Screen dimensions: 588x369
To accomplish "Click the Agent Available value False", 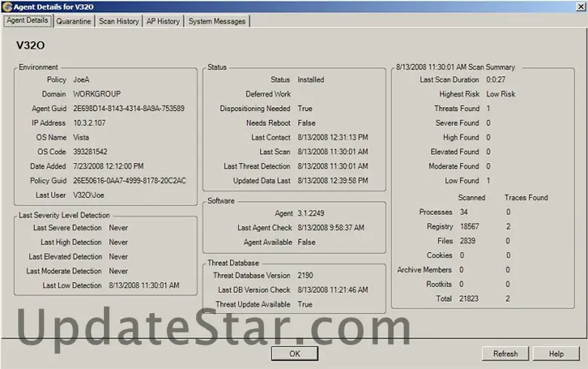I will point(306,242).
